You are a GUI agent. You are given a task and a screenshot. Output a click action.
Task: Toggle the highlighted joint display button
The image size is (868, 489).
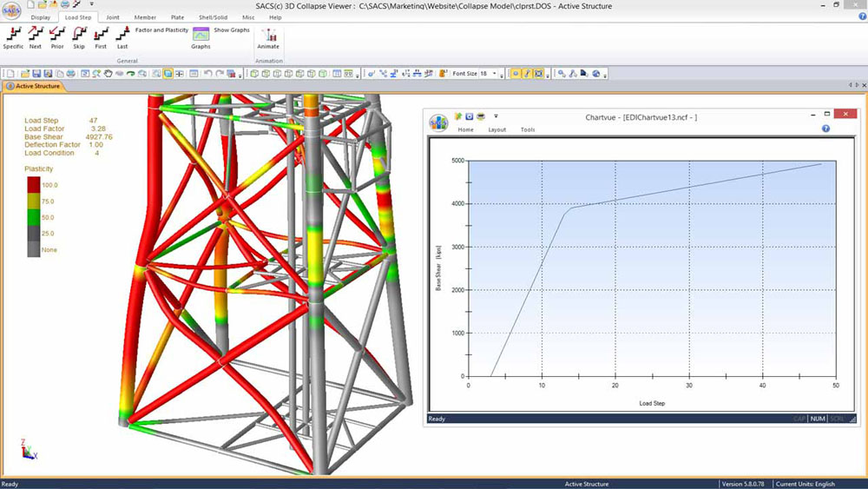pos(516,73)
